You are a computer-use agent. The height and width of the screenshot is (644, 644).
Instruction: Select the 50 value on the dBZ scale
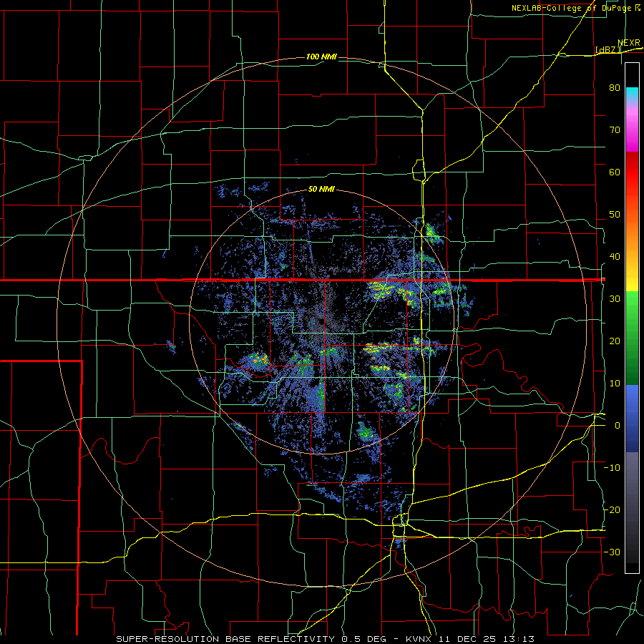(x=615, y=215)
